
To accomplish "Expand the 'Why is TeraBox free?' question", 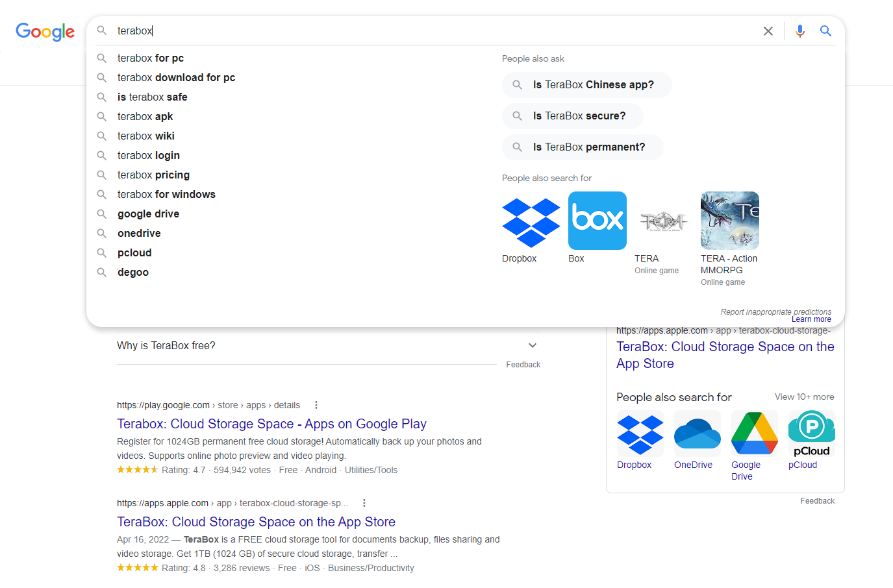I will click(532, 345).
